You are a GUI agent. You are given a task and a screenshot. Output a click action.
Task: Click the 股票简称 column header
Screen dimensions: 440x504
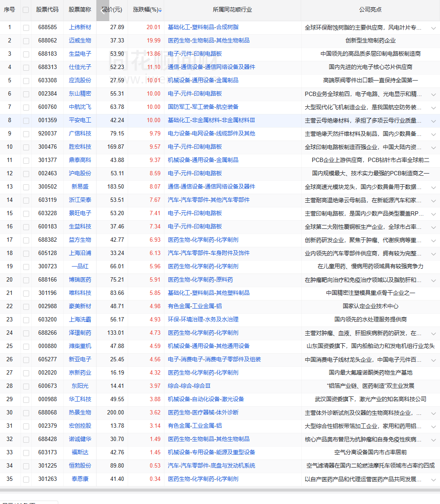point(80,9)
